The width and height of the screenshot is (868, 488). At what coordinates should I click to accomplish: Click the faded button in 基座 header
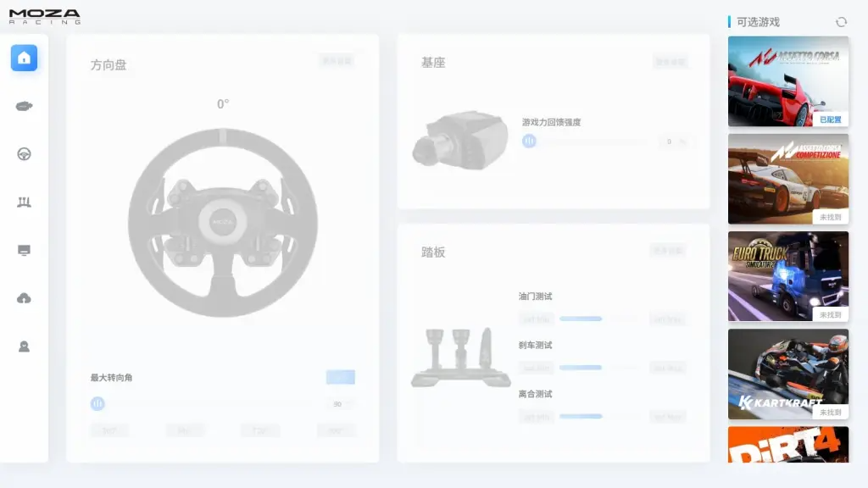(670, 61)
